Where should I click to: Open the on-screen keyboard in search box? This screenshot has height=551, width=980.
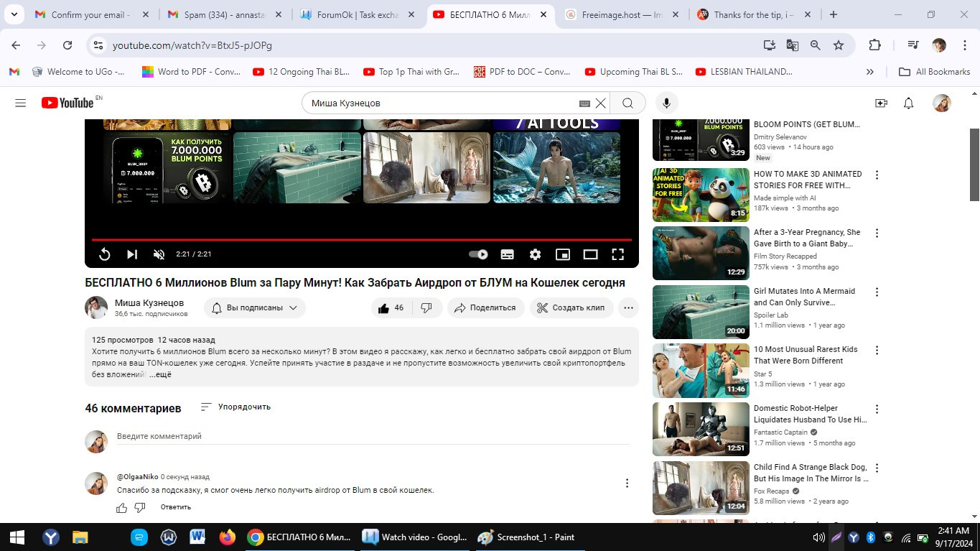pos(584,103)
